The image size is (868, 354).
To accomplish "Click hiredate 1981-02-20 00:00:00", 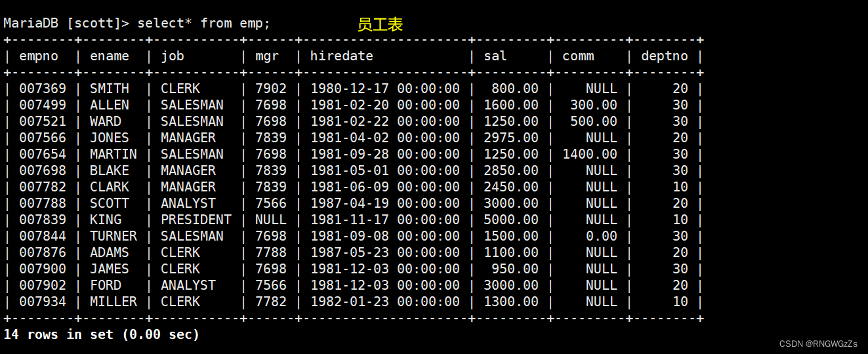I will (x=385, y=105).
